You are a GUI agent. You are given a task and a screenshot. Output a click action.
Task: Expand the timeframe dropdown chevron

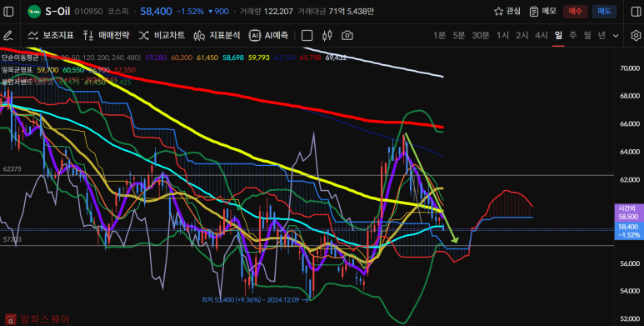click(x=616, y=36)
